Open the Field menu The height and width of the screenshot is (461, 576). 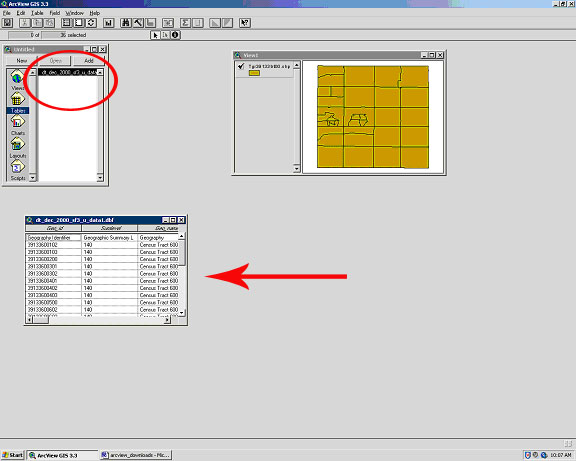55,13
